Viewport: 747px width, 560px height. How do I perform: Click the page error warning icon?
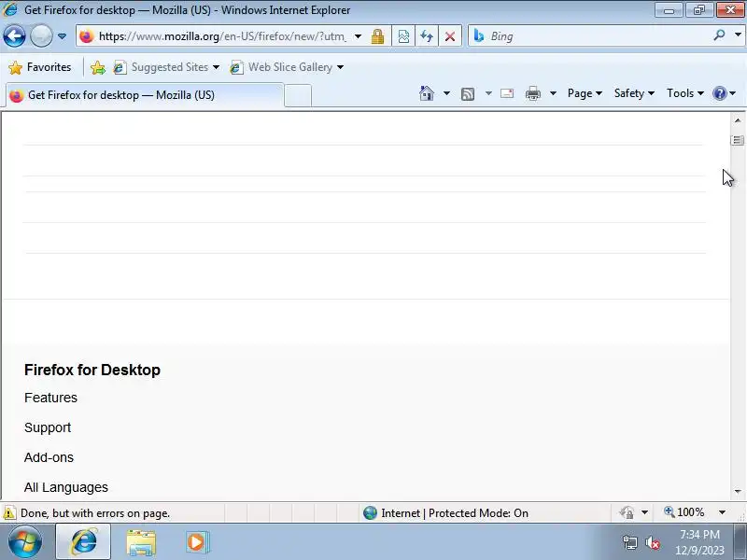point(9,513)
